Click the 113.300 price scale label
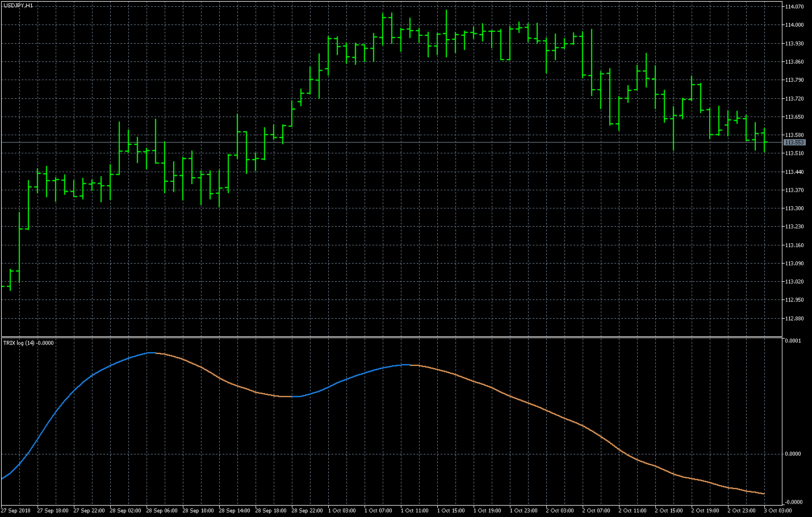 (x=794, y=209)
